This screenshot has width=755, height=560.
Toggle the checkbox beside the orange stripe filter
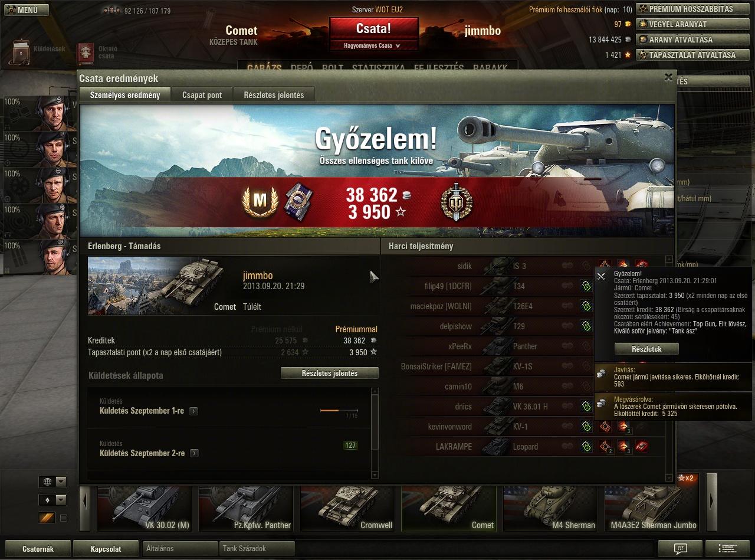64,518
